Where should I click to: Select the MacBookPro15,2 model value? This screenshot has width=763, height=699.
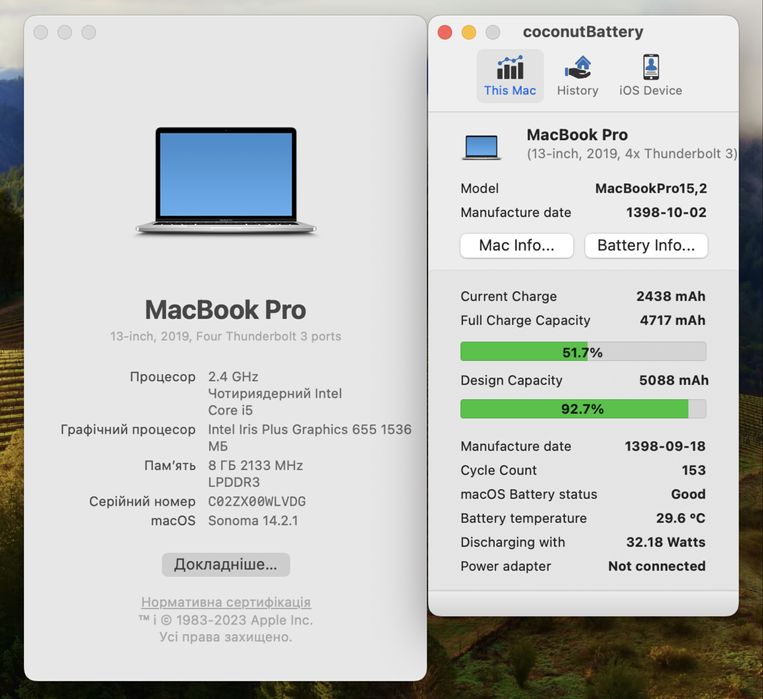(651, 188)
